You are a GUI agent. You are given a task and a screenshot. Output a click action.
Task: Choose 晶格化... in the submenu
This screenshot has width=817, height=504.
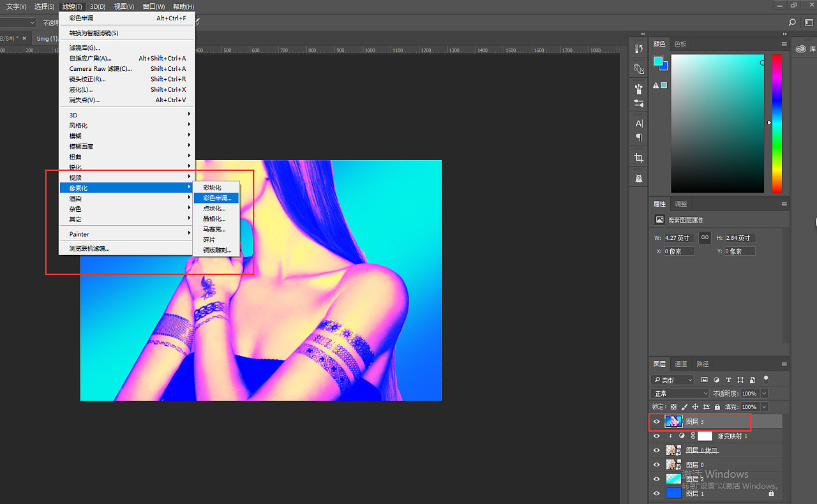[x=216, y=219]
